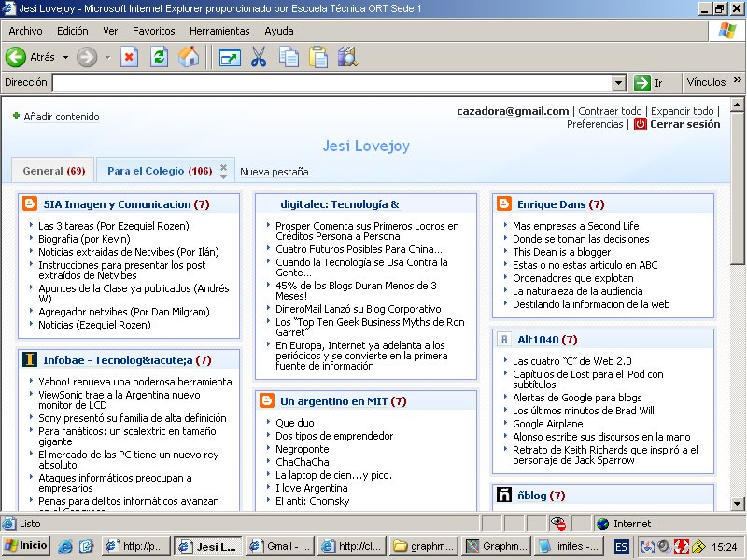747x560 pixels.
Task: Click Contraer todo to collapse modules
Action: [x=610, y=111]
